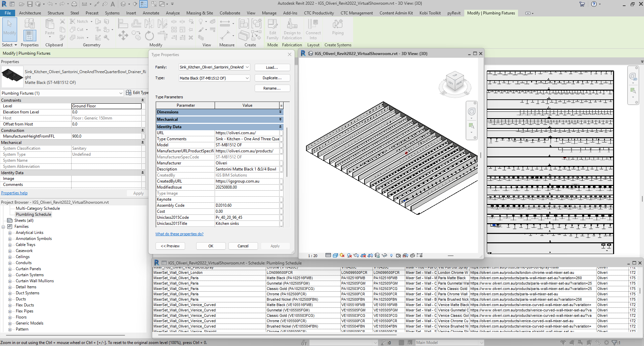Open the File menu tab
Screen dimensions: 644x346
pos(8,13)
